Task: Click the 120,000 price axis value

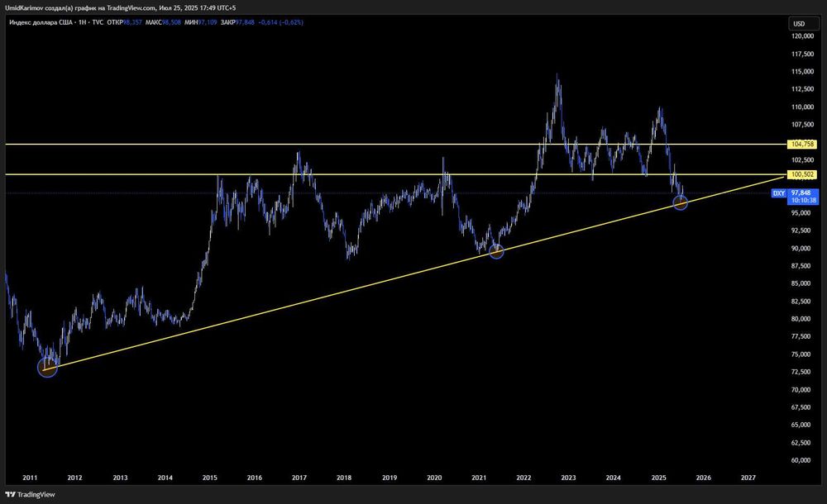Action: pos(803,36)
